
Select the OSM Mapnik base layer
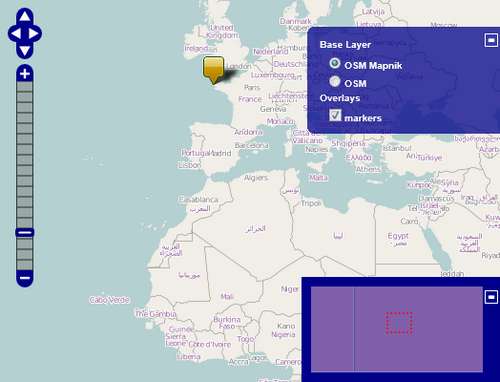(x=335, y=63)
